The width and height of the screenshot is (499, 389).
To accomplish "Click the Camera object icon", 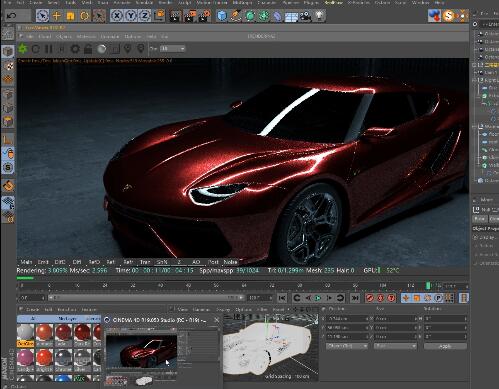I will click(305, 16).
